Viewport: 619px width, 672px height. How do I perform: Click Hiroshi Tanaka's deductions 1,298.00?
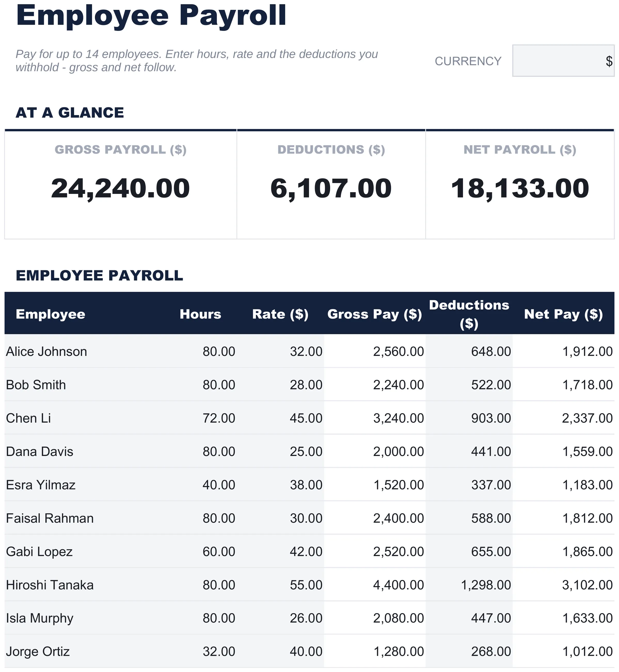[486, 585]
